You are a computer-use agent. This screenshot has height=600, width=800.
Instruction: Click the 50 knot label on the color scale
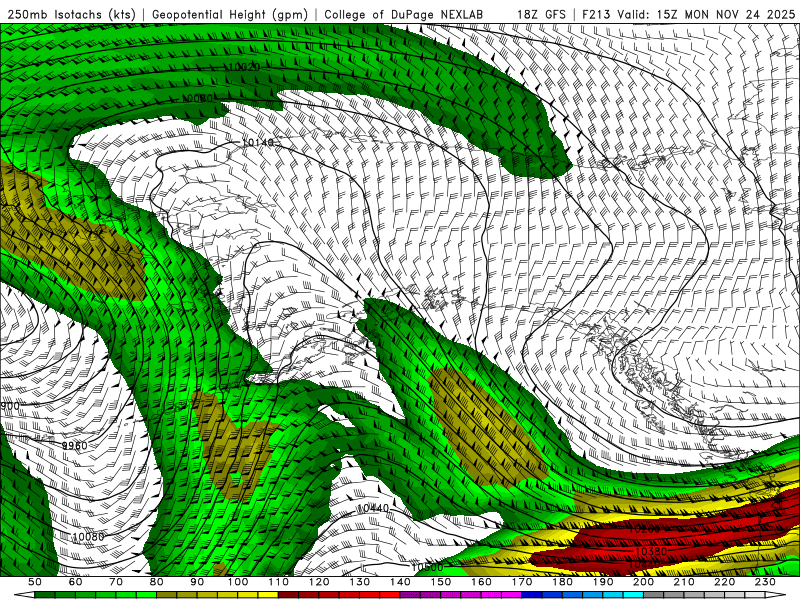(35, 582)
